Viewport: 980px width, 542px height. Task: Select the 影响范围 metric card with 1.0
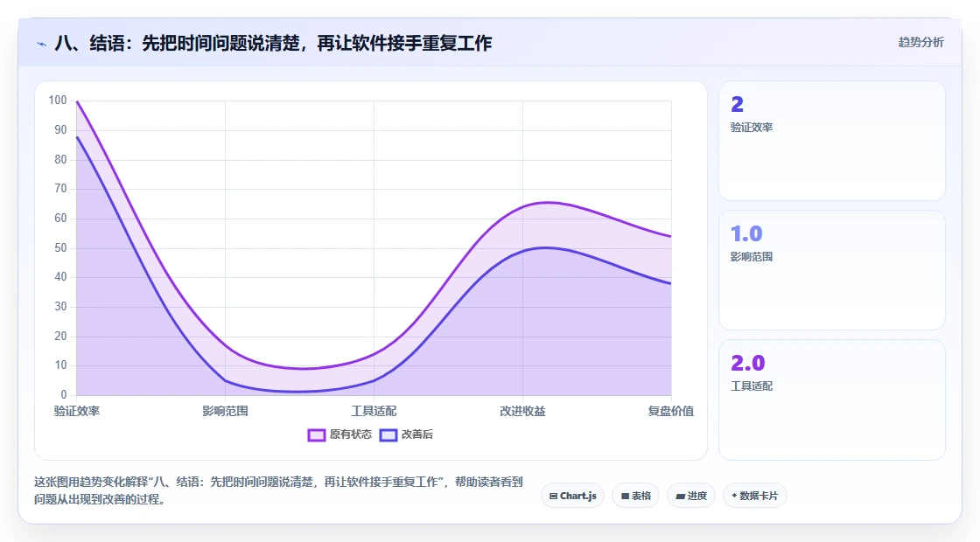(832, 270)
